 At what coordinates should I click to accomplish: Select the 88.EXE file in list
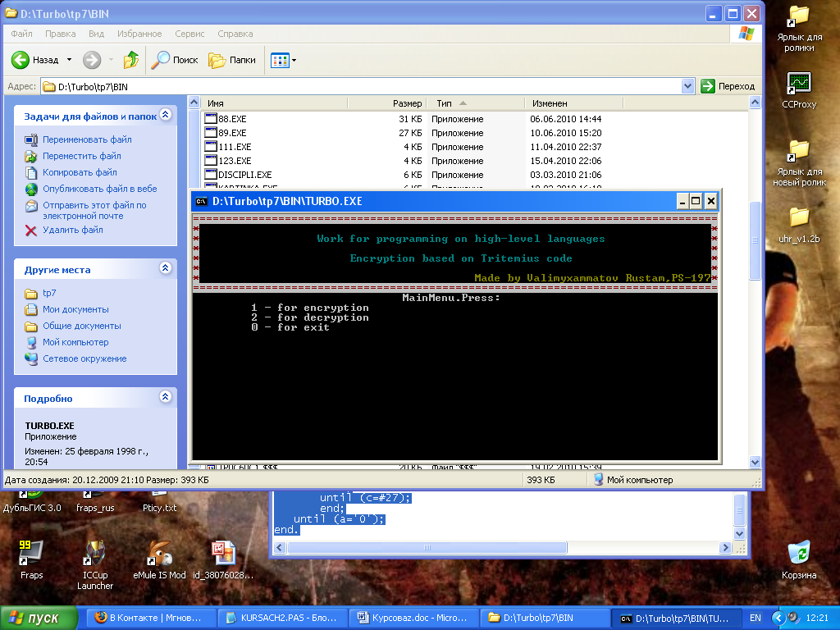coord(232,119)
